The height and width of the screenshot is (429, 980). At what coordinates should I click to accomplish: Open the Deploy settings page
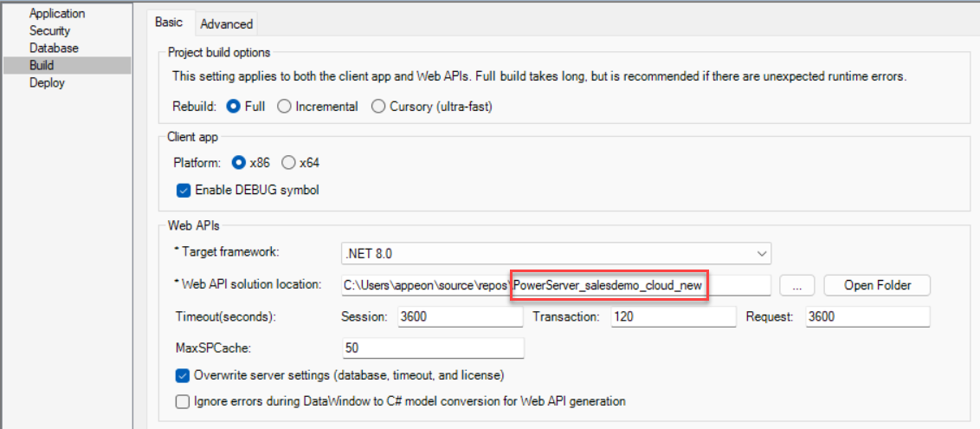[47, 83]
